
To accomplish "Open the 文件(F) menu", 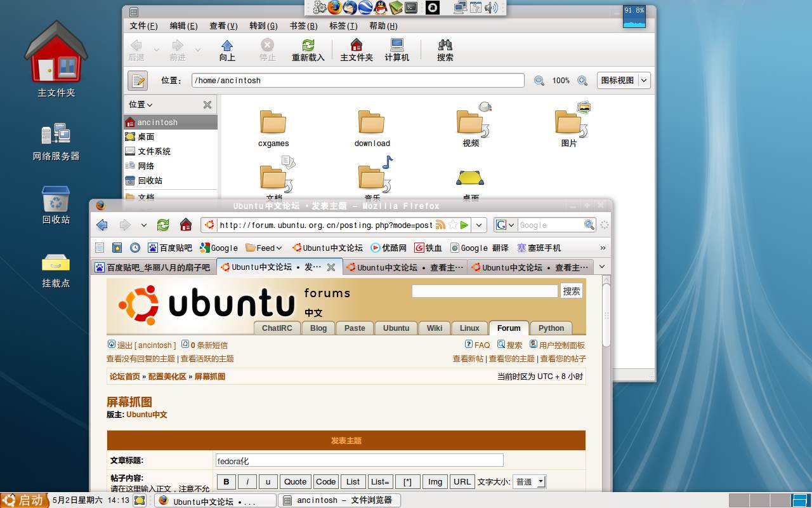I will pyautogui.click(x=143, y=26).
